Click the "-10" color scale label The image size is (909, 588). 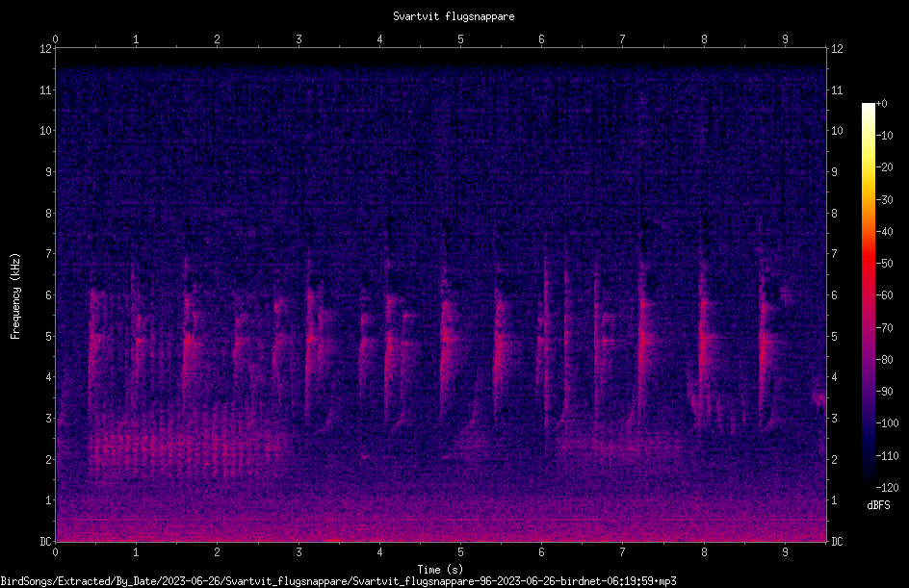point(885,136)
